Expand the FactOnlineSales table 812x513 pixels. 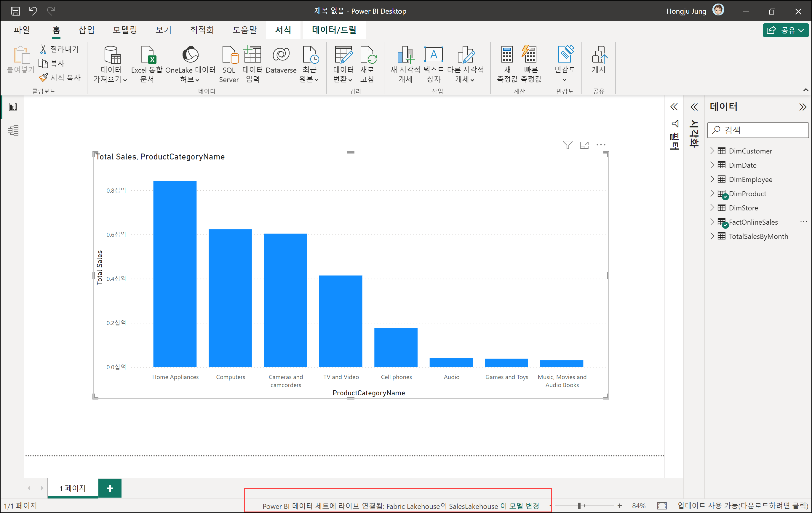tap(712, 222)
